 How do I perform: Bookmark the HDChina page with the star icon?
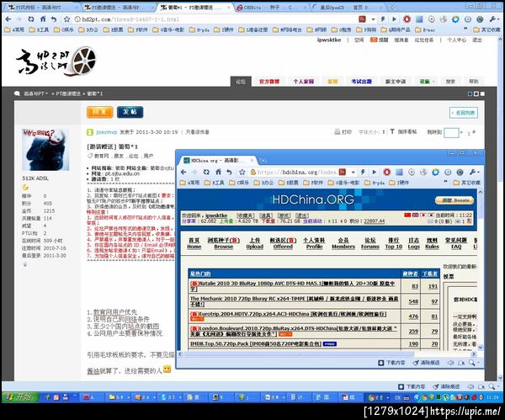pyautogui.click(x=242, y=173)
